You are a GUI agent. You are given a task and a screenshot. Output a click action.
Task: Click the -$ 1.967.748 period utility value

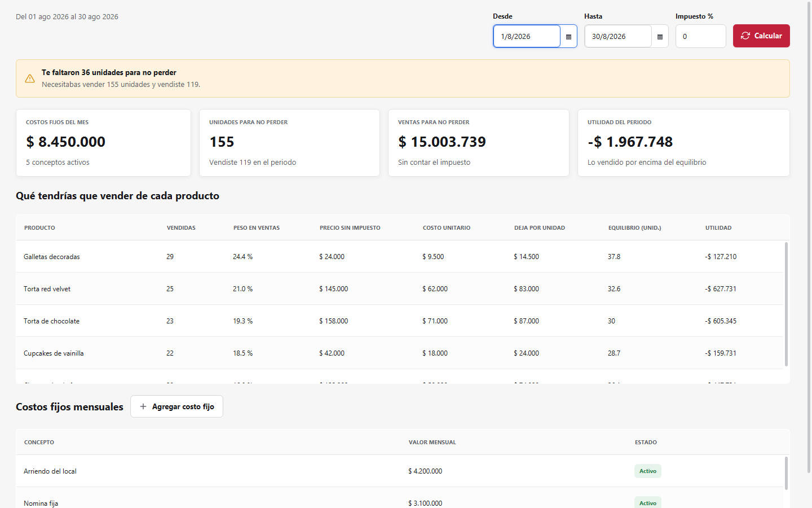point(630,142)
